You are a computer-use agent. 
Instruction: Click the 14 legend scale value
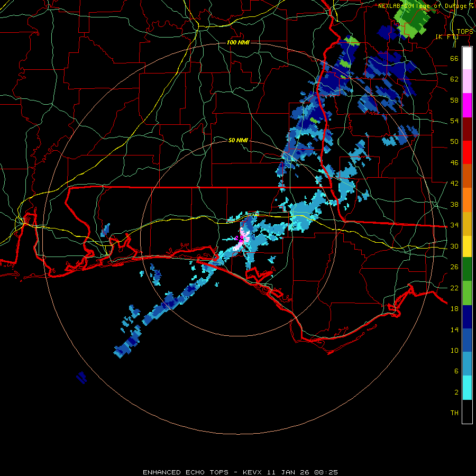454,329
